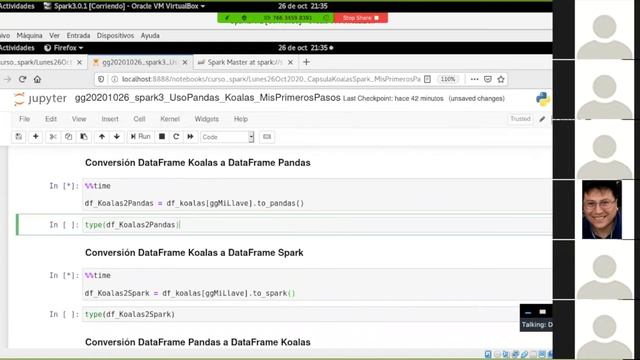Restart kernel and run all icon
The width and height of the screenshot is (640, 360).
click(190, 137)
